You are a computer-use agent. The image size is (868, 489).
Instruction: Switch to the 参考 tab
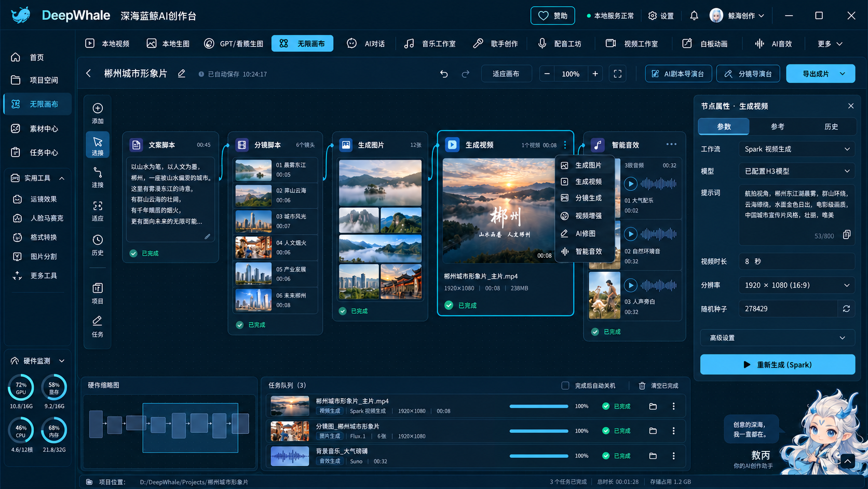coord(777,127)
